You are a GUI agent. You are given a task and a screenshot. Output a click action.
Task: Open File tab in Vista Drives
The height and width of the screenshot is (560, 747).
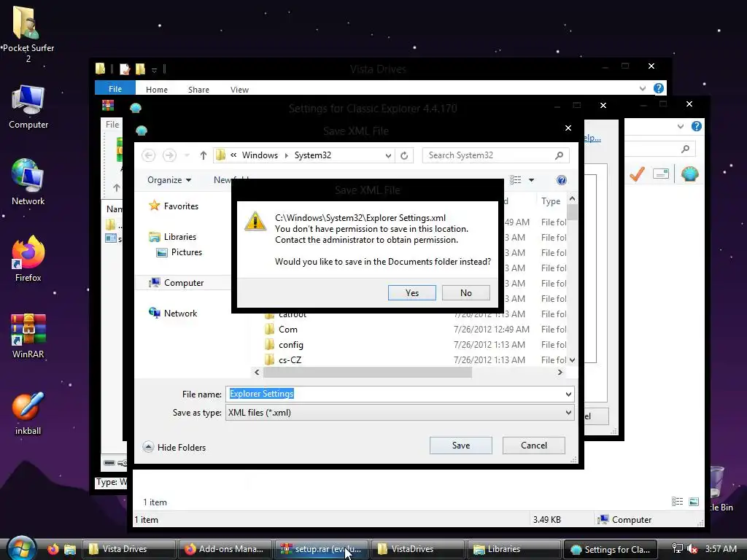click(115, 89)
